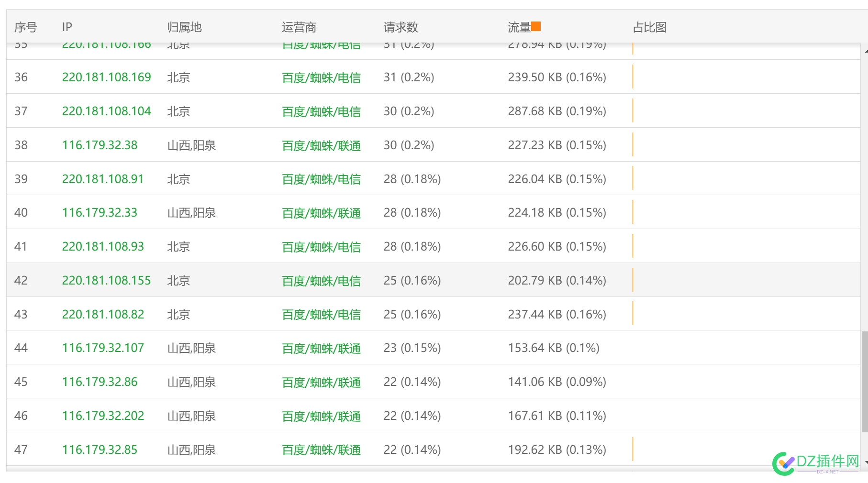
Task: Click 百度/蜘蛛/电信 in row 39
Action: tap(321, 179)
